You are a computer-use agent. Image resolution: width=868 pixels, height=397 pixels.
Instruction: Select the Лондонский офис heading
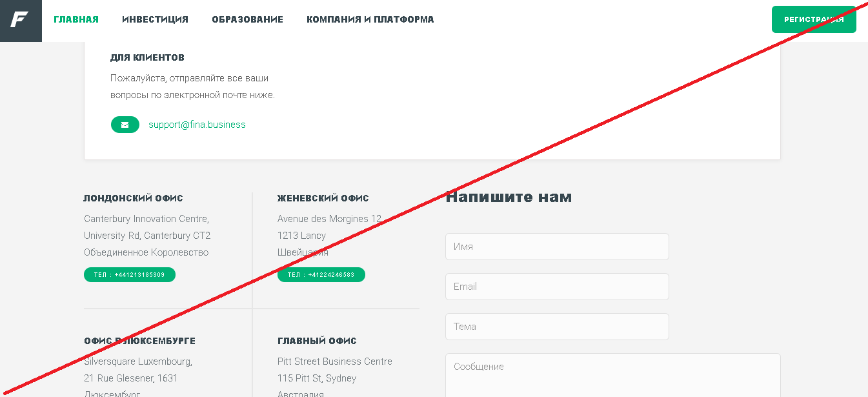click(134, 198)
